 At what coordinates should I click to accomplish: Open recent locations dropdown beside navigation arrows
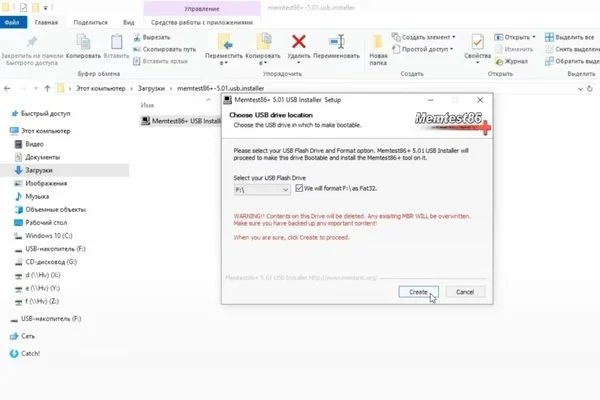point(36,88)
